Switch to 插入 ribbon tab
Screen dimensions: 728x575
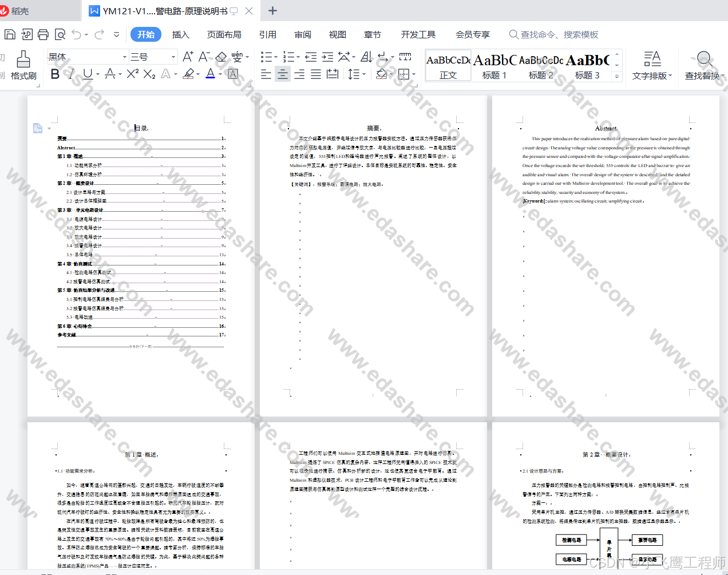pos(181,34)
